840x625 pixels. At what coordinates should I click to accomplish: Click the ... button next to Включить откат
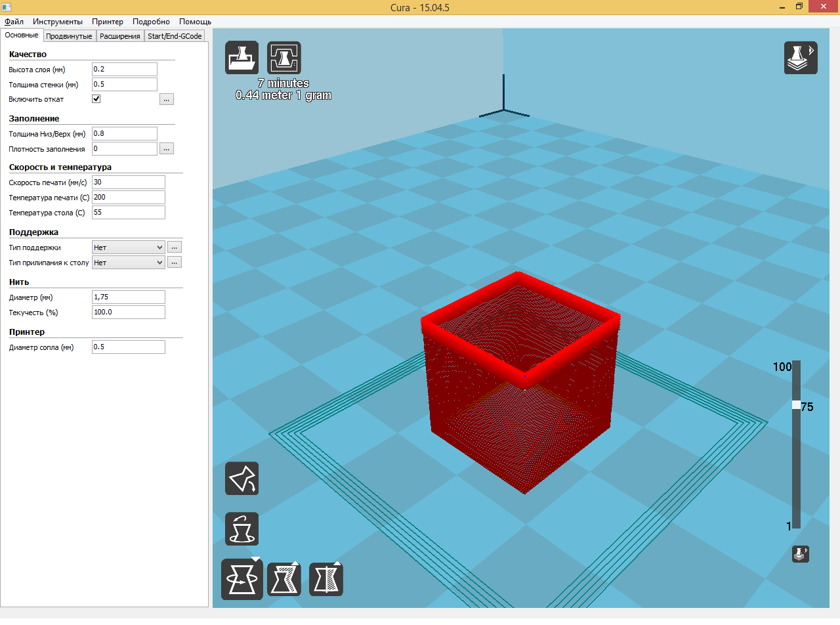167,99
